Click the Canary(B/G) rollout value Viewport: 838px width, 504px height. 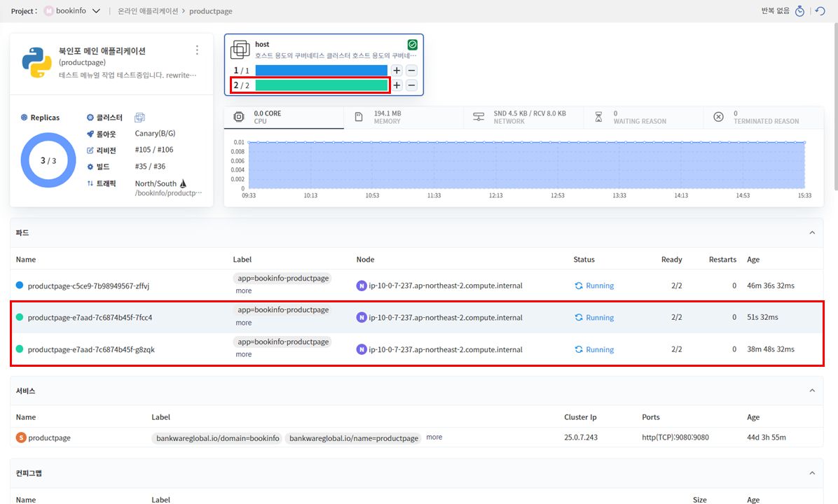[155, 134]
